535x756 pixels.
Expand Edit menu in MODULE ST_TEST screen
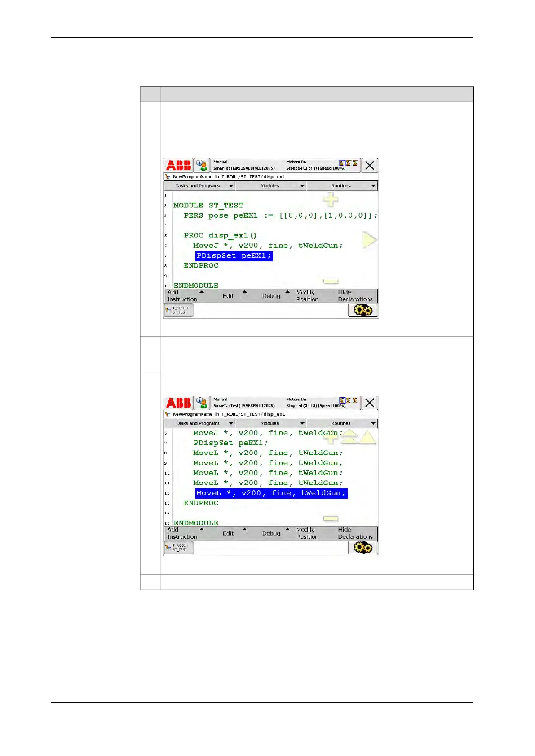click(228, 296)
